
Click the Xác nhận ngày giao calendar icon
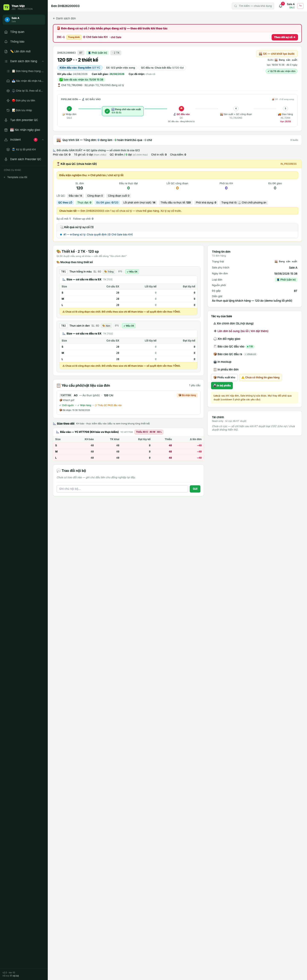(x=6, y=130)
